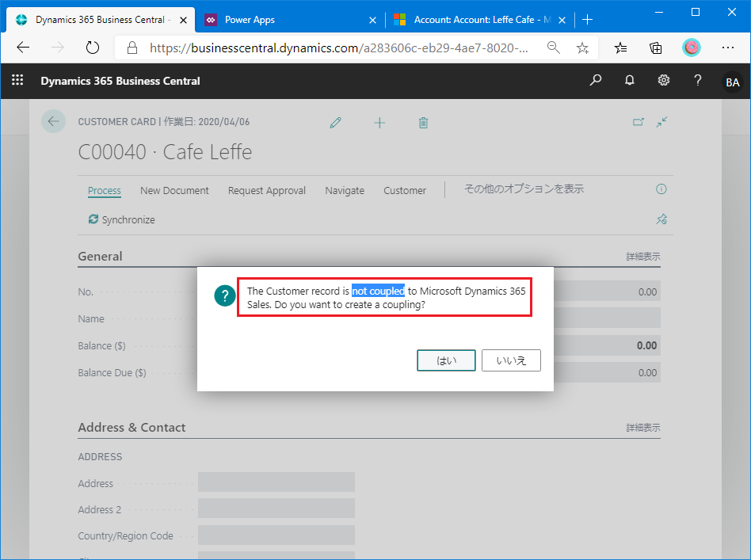Open the Customer menu
This screenshot has width=751, height=560.
[x=405, y=191]
